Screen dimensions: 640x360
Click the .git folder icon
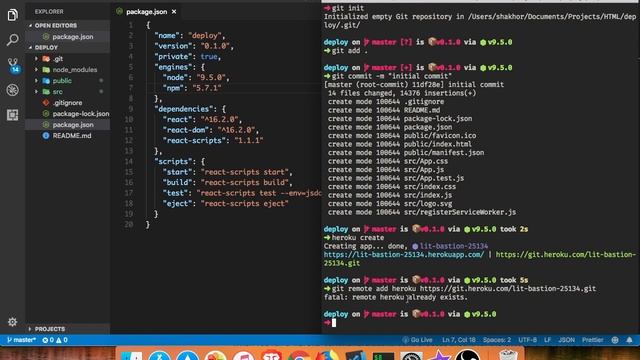(x=46, y=59)
